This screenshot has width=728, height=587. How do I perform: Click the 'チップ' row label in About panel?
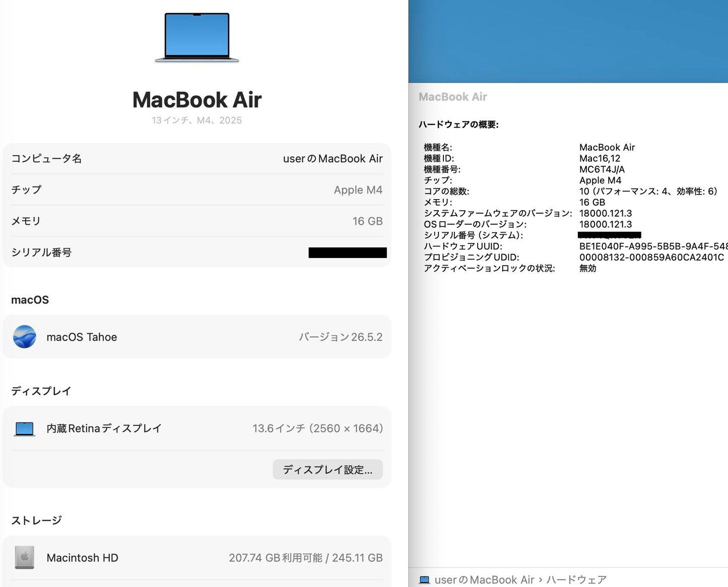tap(26, 190)
